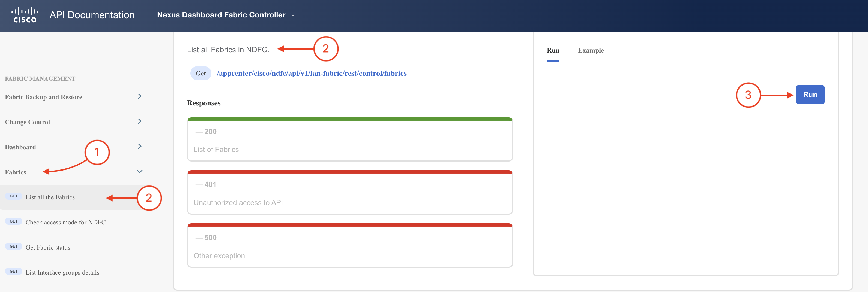Click the Cisco logo
Image resolution: width=868 pixels, height=292 pixels.
point(25,15)
